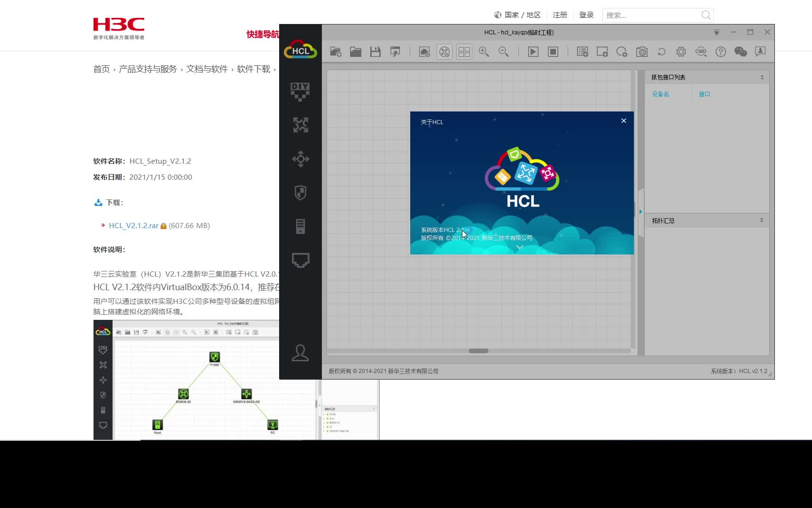
Task: Stop all devices with the stop button
Action: click(553, 52)
